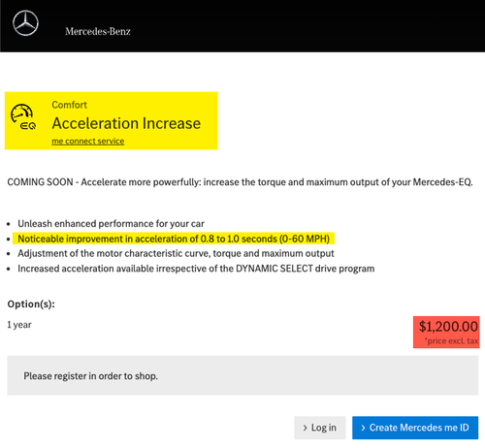Screen dimensions: 485x448
Task: Click the Option(s): label
Action: tap(31, 304)
